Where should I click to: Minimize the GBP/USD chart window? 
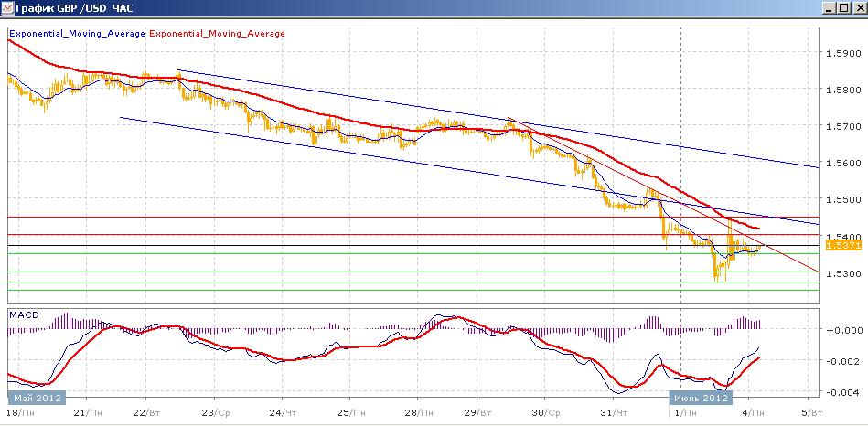(x=830, y=10)
